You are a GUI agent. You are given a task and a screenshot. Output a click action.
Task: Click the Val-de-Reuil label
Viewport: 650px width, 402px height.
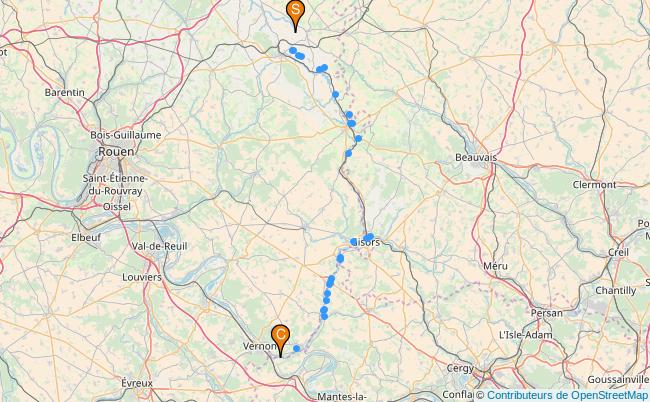160,246
